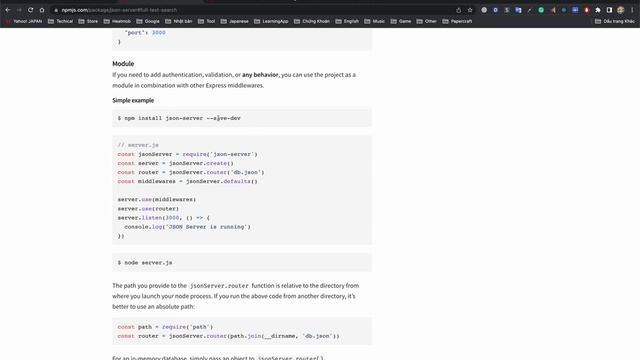
Task: Click the require('json-server') code line
Action: [187, 154]
